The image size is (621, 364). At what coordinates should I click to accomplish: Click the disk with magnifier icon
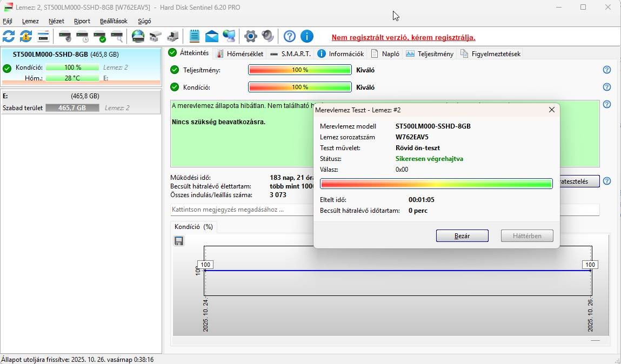click(117, 36)
